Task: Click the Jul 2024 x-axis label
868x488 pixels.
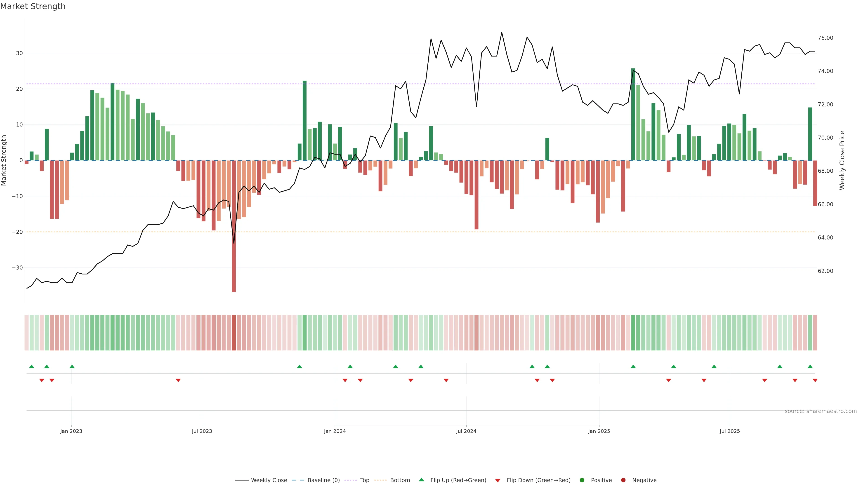Action: pos(466,431)
